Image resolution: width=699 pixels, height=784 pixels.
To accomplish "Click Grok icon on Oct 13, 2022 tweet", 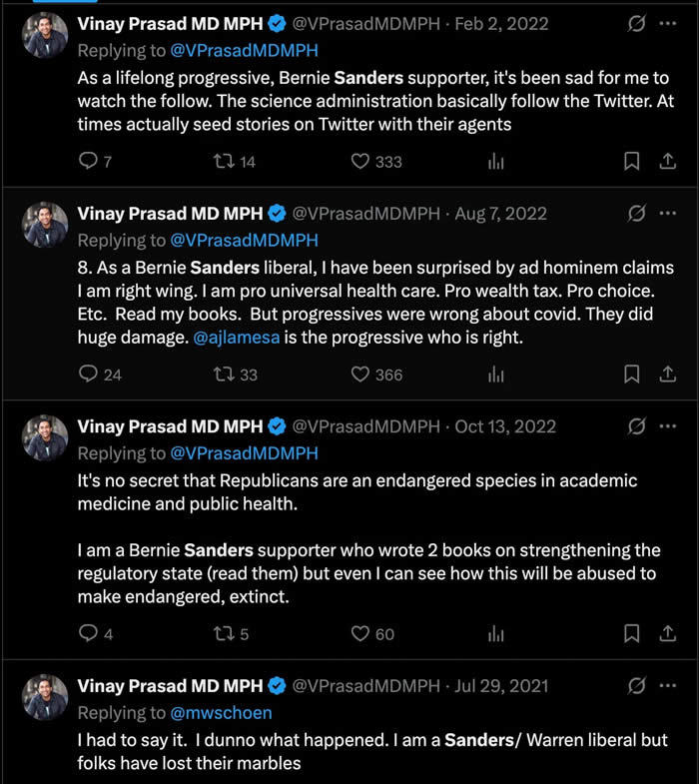I will (635, 426).
